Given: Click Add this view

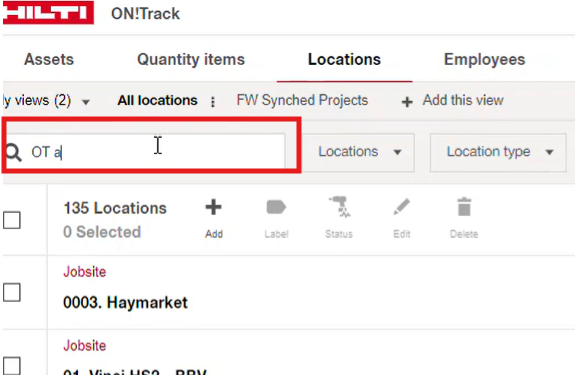Looking at the screenshot, I should [463, 100].
